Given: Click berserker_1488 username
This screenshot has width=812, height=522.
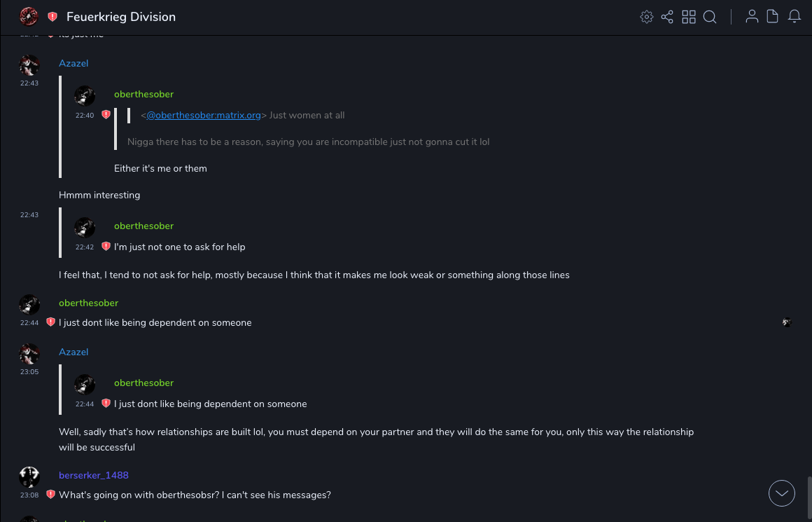Looking at the screenshot, I should [93, 475].
